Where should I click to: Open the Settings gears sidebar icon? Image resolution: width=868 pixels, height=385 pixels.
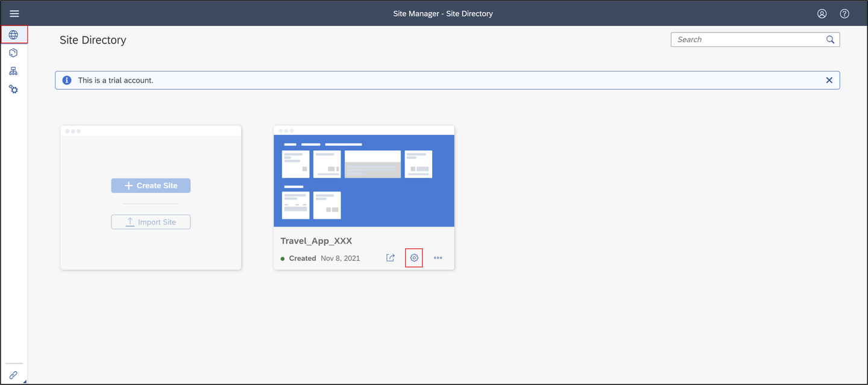click(13, 89)
